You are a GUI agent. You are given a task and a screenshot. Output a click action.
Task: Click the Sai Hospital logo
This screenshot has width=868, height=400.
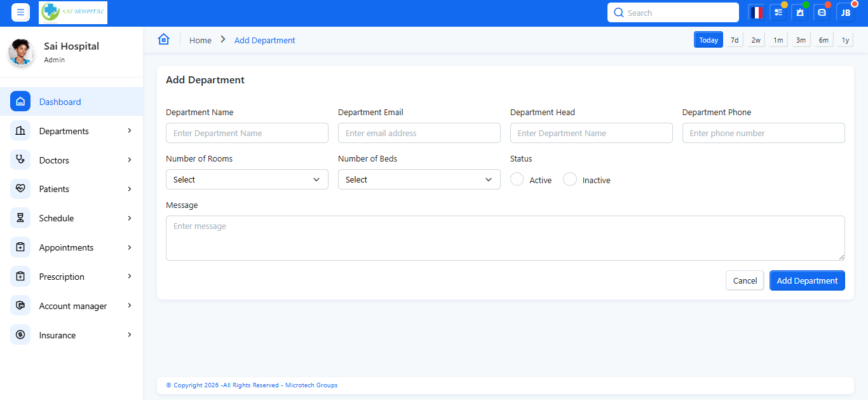[x=73, y=13]
